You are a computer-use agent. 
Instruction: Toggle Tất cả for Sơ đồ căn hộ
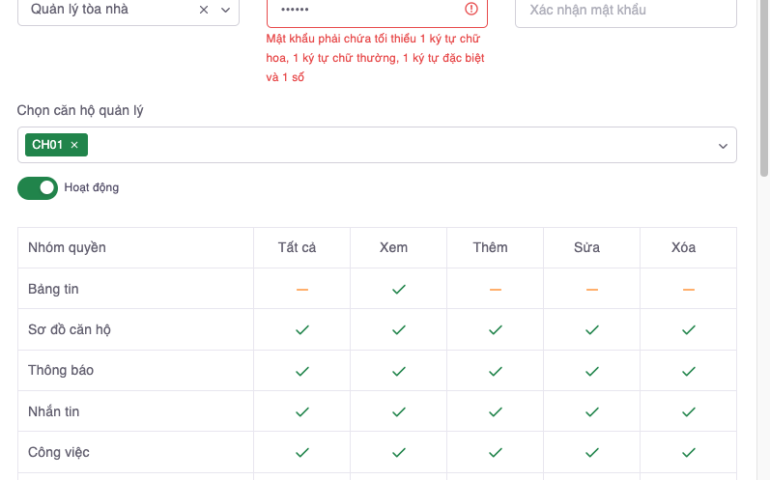tap(301, 330)
